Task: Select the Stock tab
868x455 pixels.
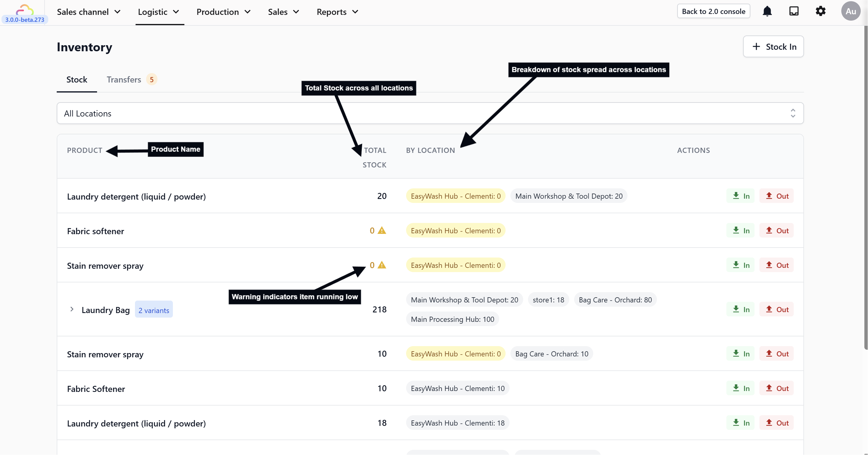Action: pyautogui.click(x=76, y=79)
